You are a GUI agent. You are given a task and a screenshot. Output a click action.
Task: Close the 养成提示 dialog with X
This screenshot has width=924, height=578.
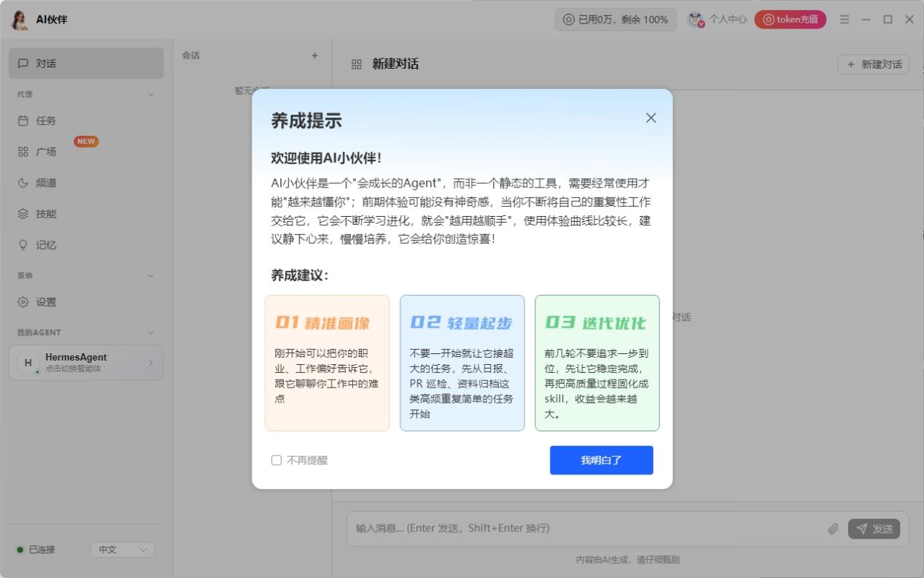(x=651, y=117)
